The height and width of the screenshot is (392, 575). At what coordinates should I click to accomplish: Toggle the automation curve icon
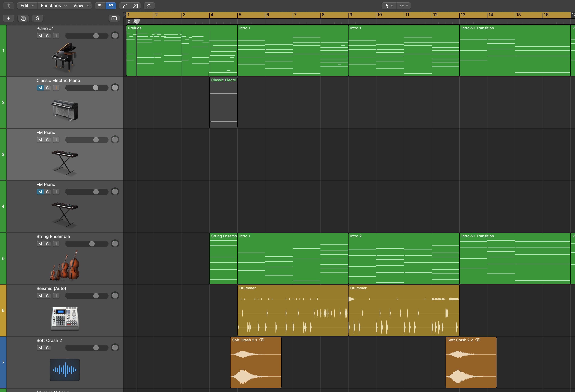point(124,6)
